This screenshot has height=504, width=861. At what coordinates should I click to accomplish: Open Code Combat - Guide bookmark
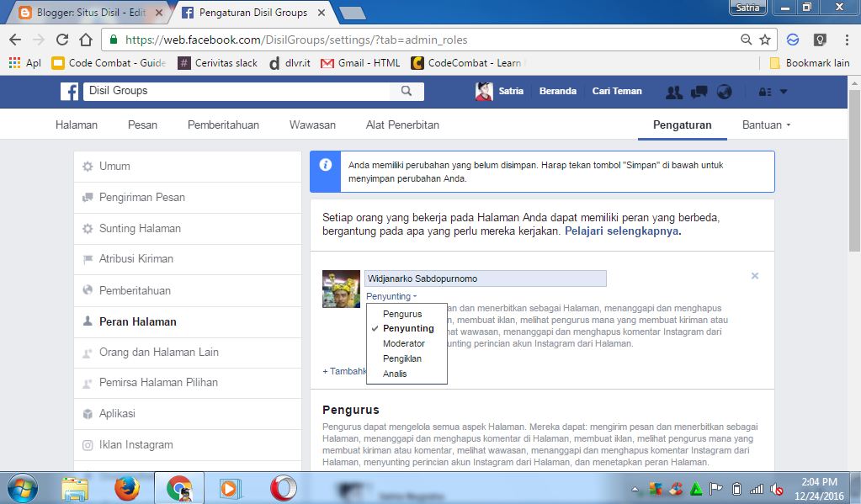point(109,63)
